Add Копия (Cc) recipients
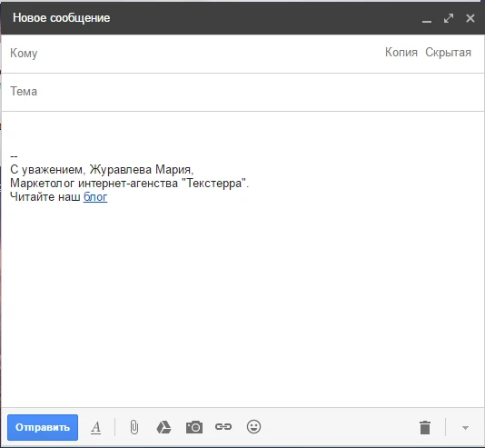The width and height of the screenshot is (485, 448). (x=401, y=53)
